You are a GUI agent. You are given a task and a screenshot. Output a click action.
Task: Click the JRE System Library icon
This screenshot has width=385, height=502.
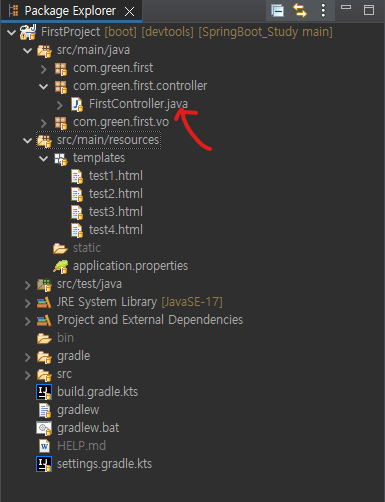pyautogui.click(x=44, y=303)
